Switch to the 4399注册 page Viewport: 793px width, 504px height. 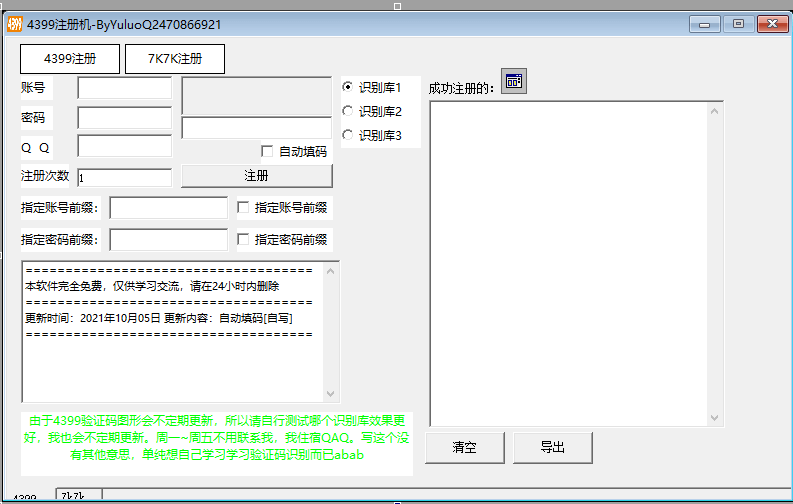pos(70,58)
